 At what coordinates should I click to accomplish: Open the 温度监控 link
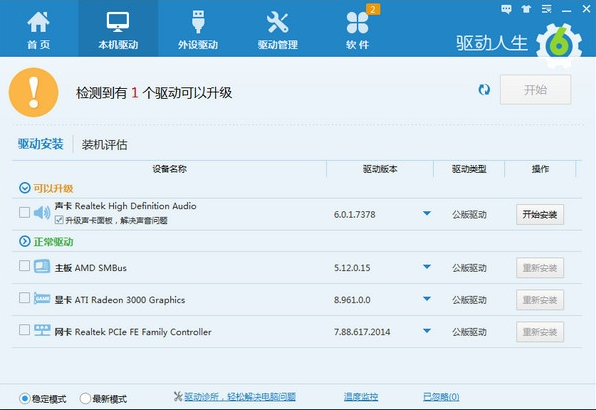tap(361, 397)
